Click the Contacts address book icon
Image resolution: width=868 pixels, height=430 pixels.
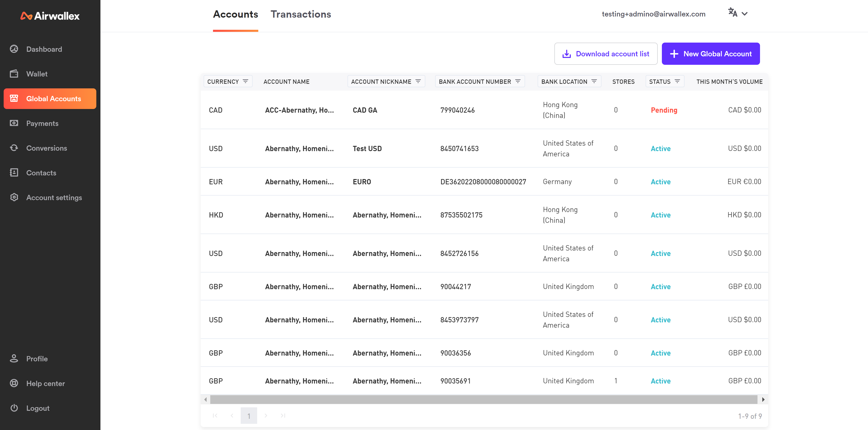click(14, 173)
